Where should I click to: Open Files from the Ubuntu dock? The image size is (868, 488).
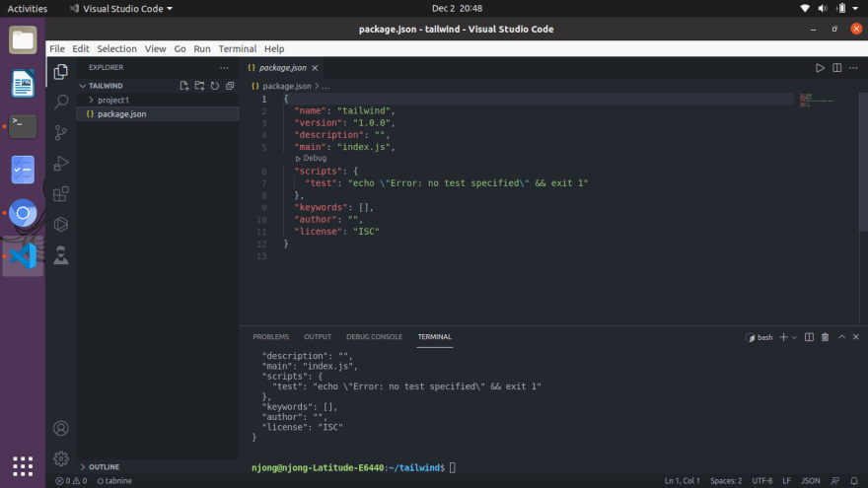(23, 40)
